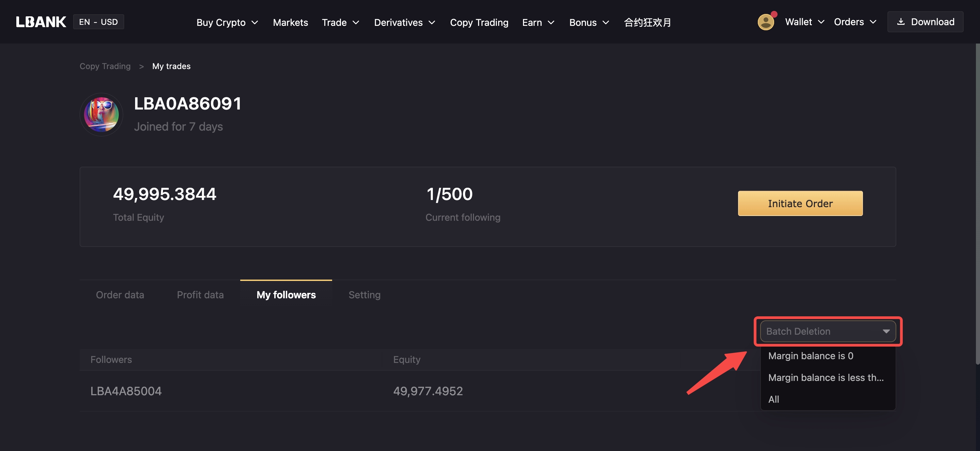Toggle the Batch Deletion dropdown
Screen dimensions: 980x451
[x=828, y=331]
